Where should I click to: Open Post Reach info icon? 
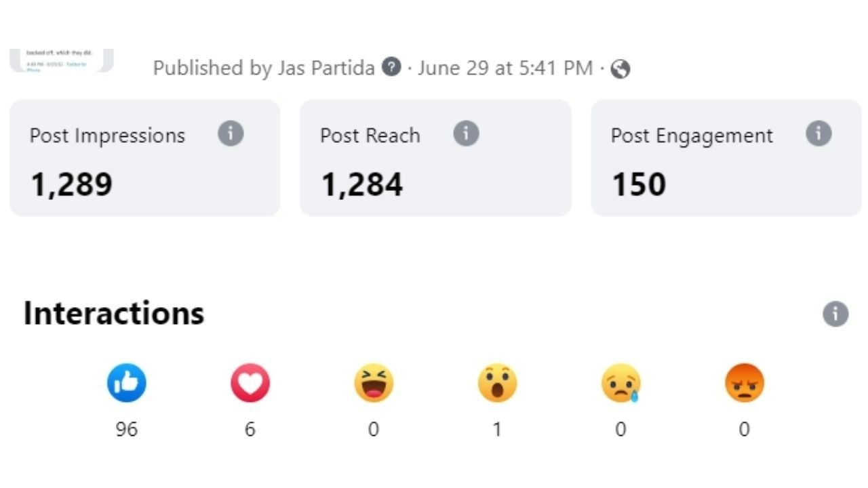click(466, 134)
